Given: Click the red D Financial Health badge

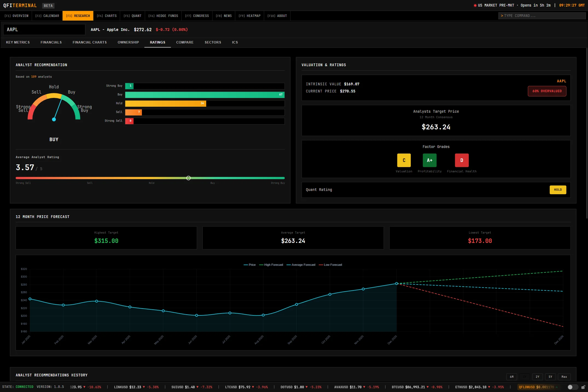Looking at the screenshot, I should (461, 160).
